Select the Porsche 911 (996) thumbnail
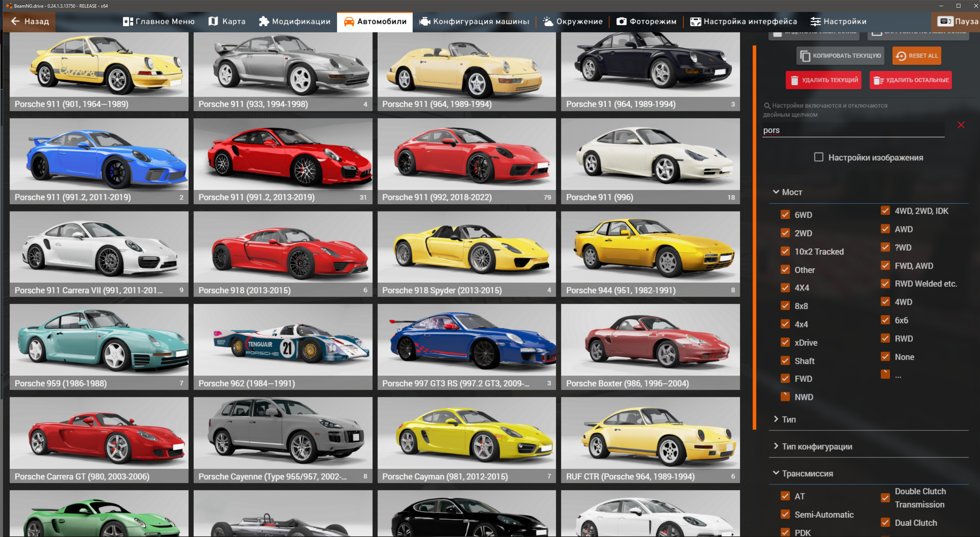The height and width of the screenshot is (537, 980). [650, 161]
